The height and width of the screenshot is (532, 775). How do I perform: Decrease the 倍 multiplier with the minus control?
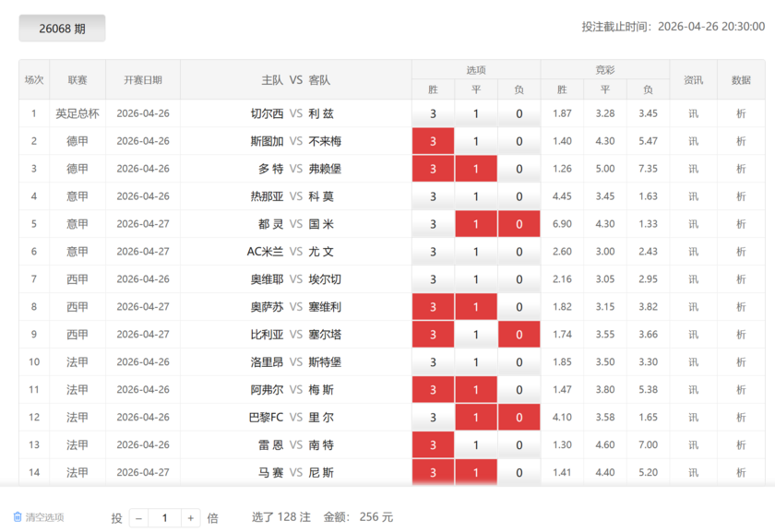(138, 517)
